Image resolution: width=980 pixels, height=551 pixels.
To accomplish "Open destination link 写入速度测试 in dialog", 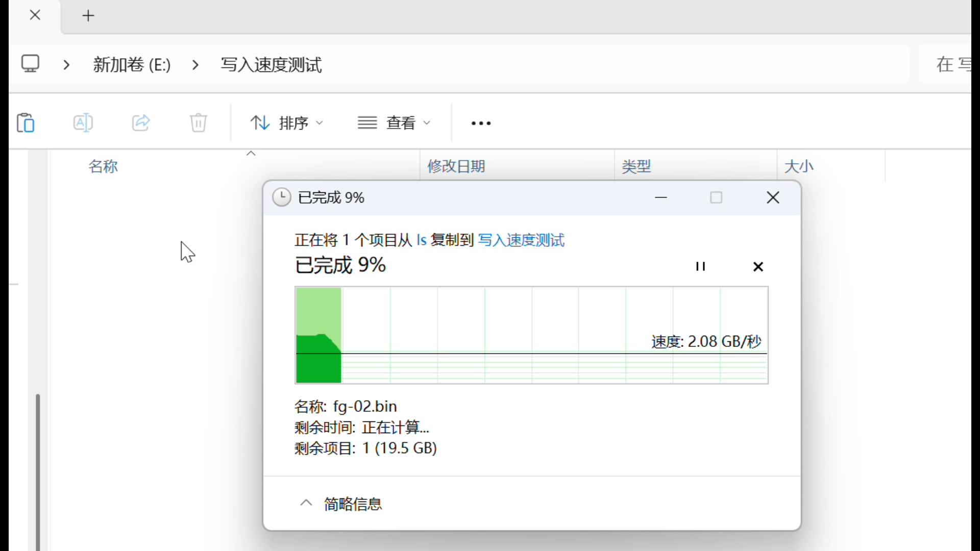I will coord(521,240).
